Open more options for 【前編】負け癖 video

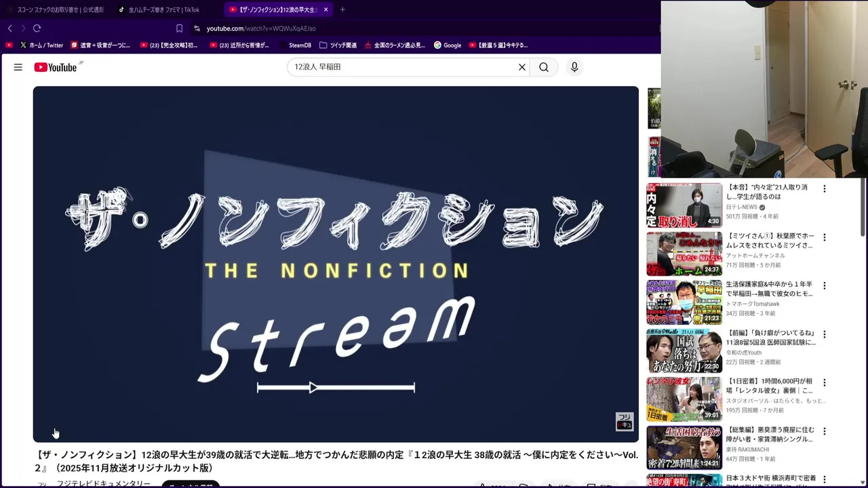tap(825, 335)
